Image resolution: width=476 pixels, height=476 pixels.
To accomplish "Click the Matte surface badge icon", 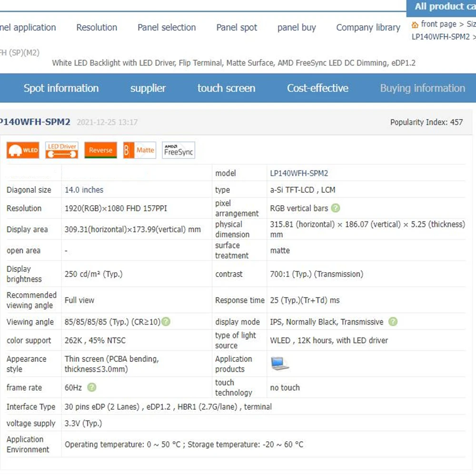I will tap(139, 150).
